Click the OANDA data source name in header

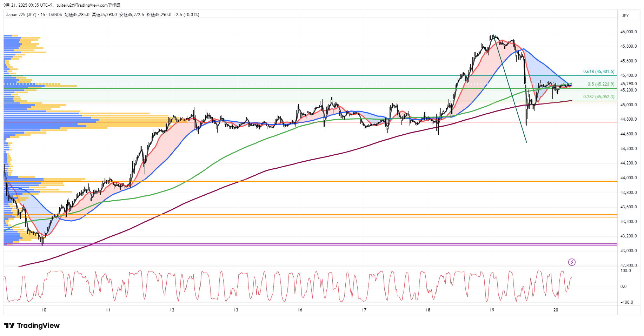(x=55, y=15)
